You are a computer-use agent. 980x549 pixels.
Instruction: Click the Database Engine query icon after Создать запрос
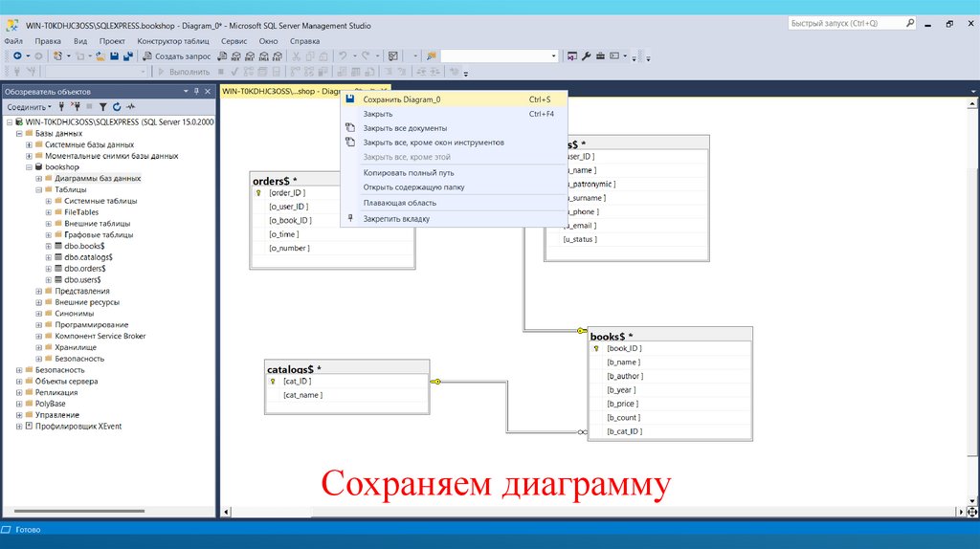[222, 56]
